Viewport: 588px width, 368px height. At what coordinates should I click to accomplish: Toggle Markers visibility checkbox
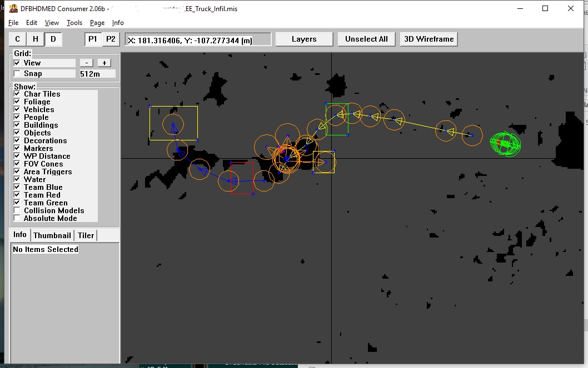pyautogui.click(x=17, y=148)
